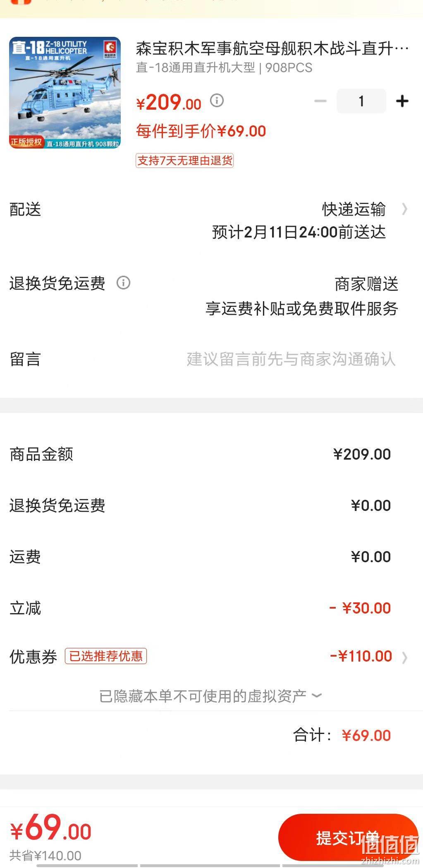This screenshot has width=423, height=868.
Task: Tap the price info icon beside ¥209.00
Action: [217, 101]
